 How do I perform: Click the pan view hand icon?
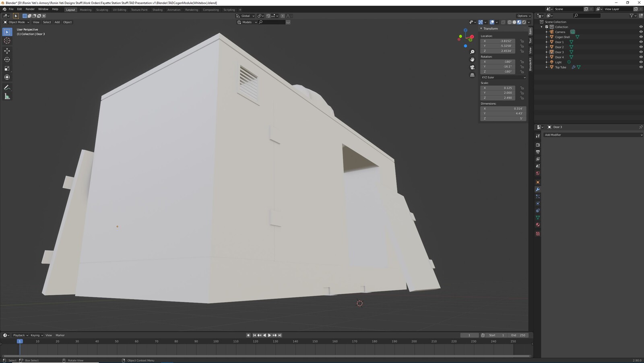point(472,60)
